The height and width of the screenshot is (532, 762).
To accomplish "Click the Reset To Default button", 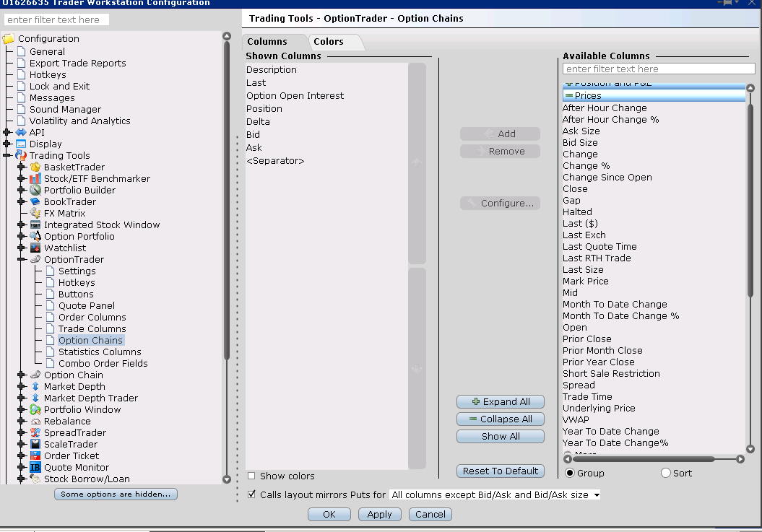I will [x=501, y=471].
